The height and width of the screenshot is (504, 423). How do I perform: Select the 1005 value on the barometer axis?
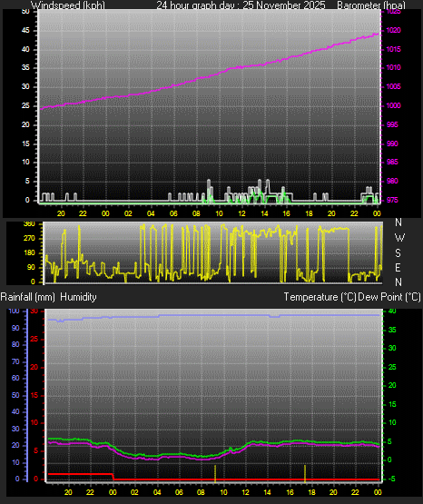tap(393, 86)
